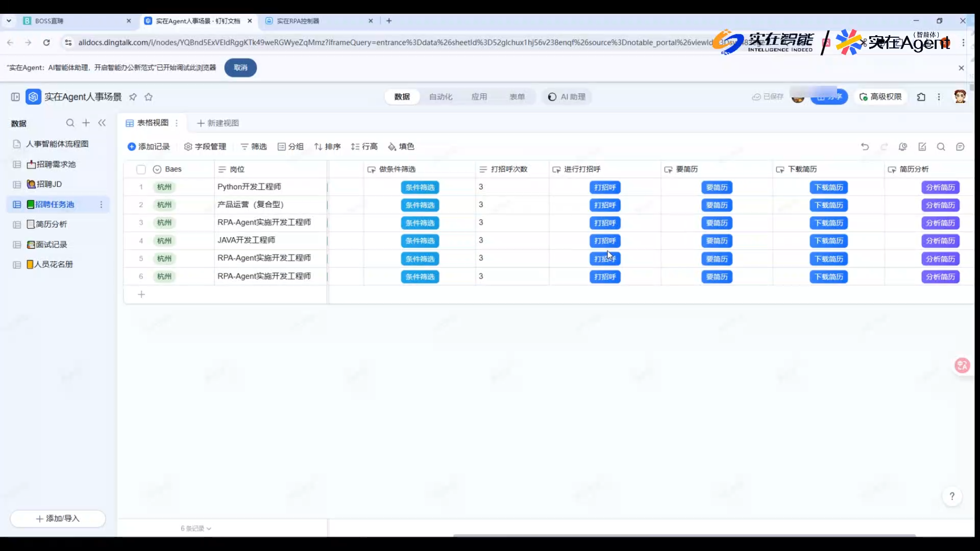Toggle the sidebar panel icon near title
This screenshot has height=551, width=980.
15,97
